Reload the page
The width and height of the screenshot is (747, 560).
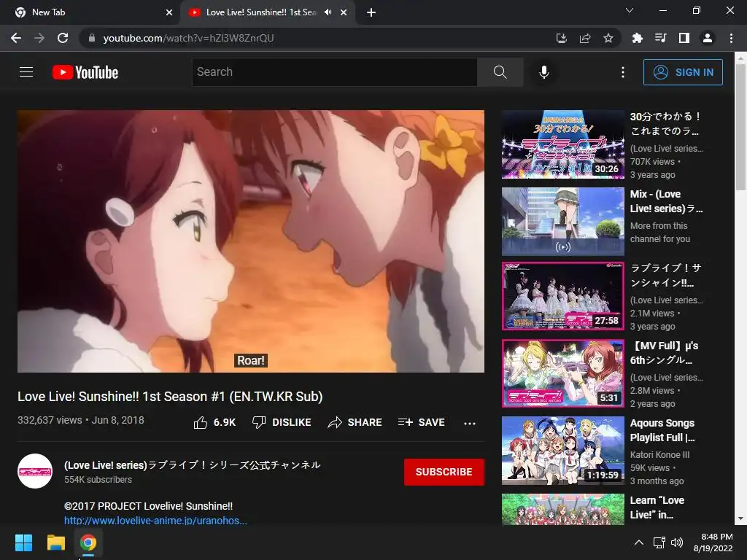click(63, 38)
